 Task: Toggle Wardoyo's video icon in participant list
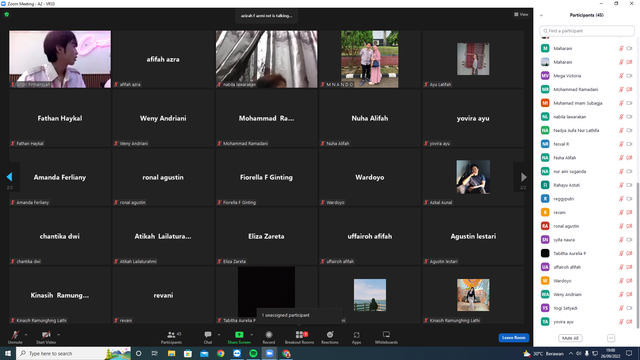point(629,281)
